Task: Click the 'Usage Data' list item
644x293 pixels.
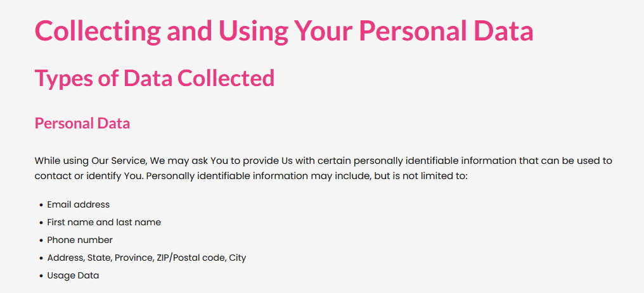Action: pyautogui.click(x=73, y=275)
